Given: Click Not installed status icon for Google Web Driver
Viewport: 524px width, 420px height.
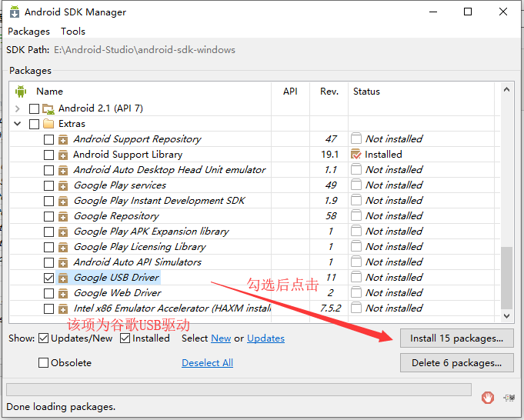Looking at the screenshot, I should pos(356,292).
